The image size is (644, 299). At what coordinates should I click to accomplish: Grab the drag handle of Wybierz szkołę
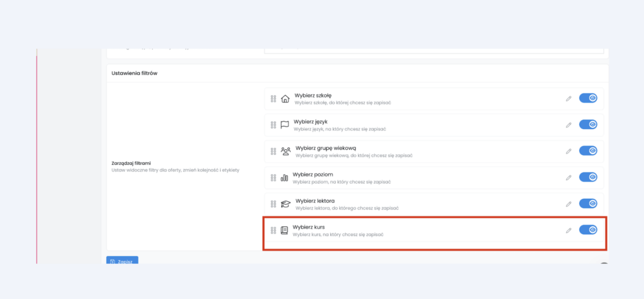pyautogui.click(x=274, y=99)
